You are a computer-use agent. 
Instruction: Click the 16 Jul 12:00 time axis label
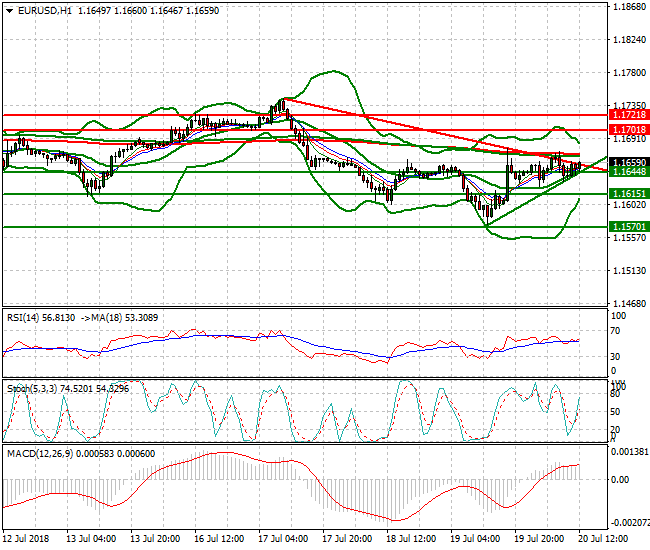point(219,539)
